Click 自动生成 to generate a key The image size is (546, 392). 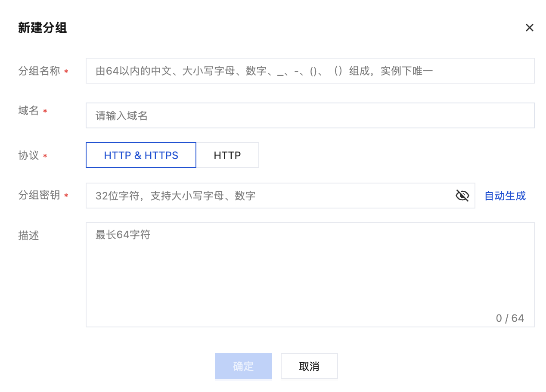(x=505, y=196)
